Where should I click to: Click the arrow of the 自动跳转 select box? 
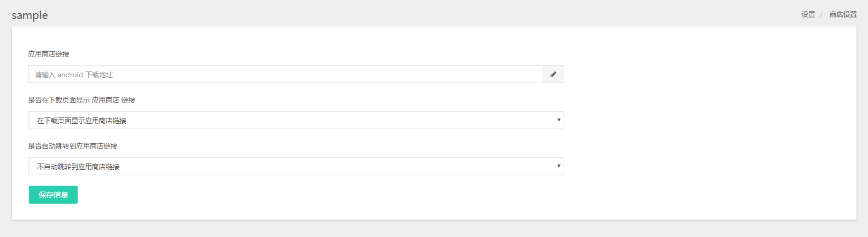coord(558,166)
